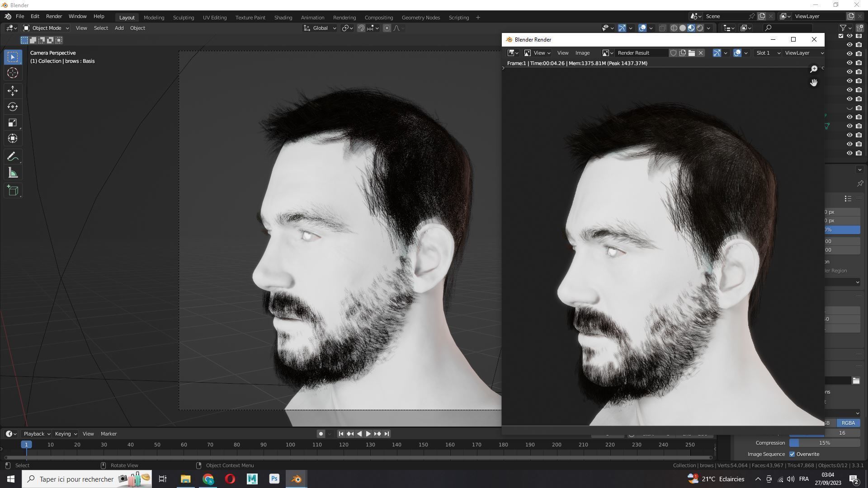
Task: Switch to Shading workspace tab
Action: pyautogui.click(x=283, y=18)
